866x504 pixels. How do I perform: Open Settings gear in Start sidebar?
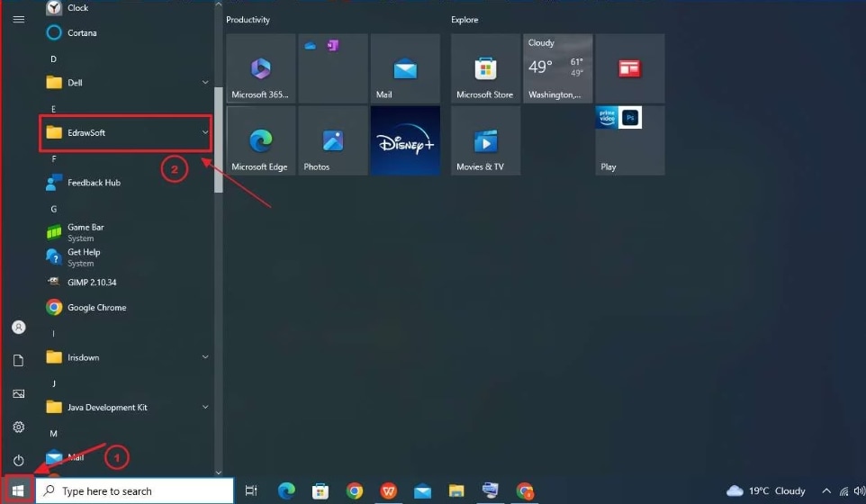click(x=19, y=427)
